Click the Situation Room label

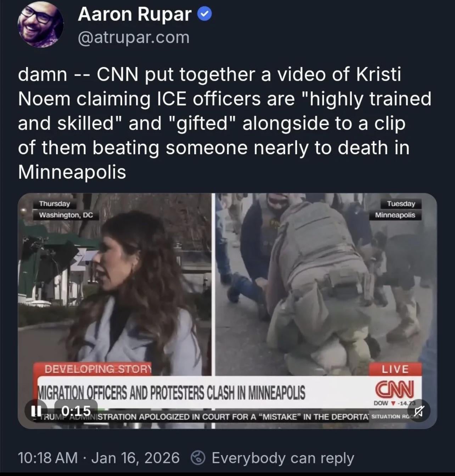click(392, 416)
